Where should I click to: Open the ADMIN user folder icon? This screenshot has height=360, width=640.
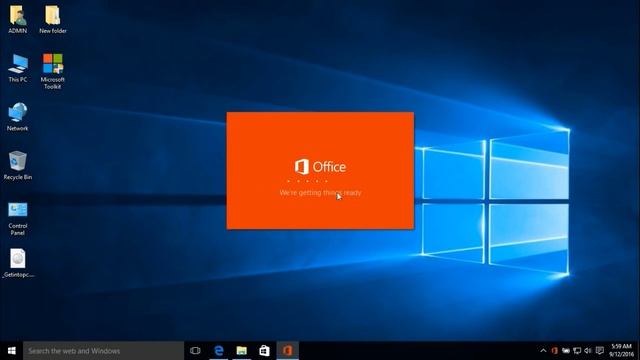pyautogui.click(x=18, y=19)
